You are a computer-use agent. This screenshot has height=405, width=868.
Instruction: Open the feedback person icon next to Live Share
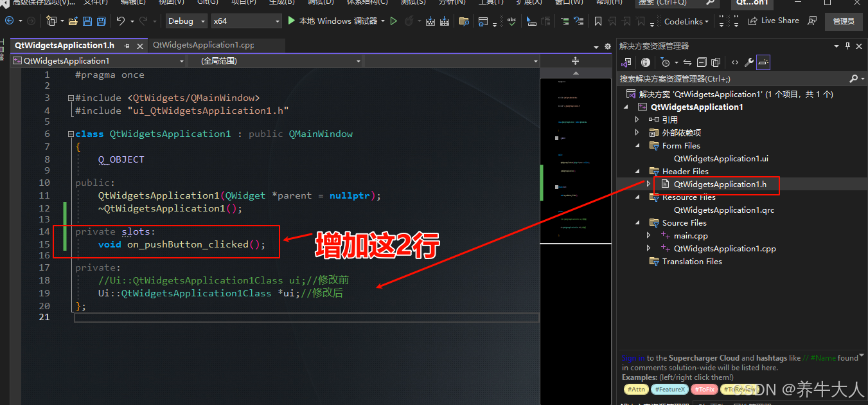tap(813, 21)
